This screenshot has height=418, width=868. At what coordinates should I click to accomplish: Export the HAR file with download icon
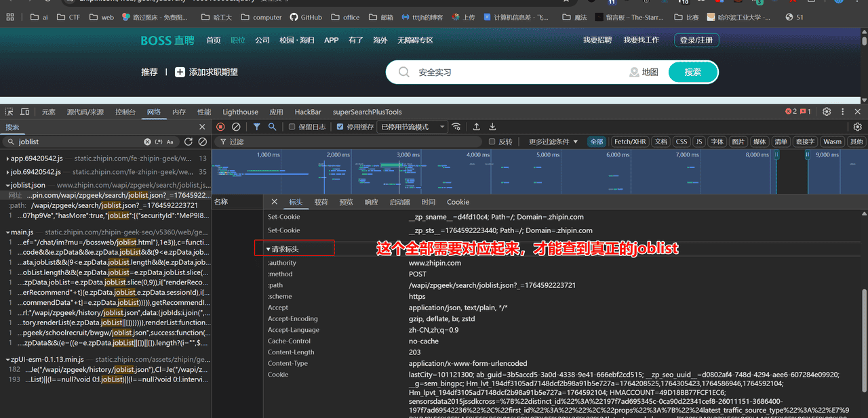click(x=491, y=126)
